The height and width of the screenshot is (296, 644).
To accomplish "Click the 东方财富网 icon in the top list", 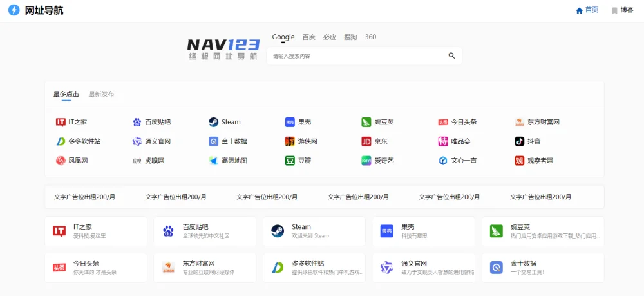I will click(x=519, y=122).
